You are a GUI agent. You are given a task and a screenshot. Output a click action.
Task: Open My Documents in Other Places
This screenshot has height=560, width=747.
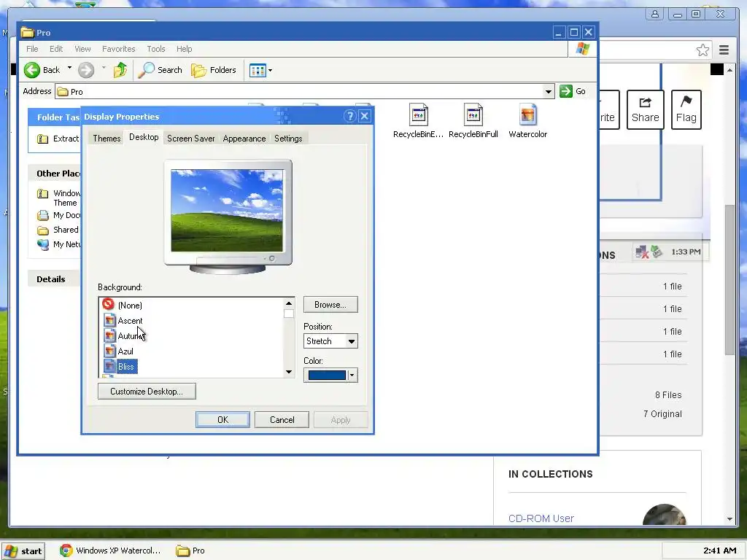tap(59, 215)
